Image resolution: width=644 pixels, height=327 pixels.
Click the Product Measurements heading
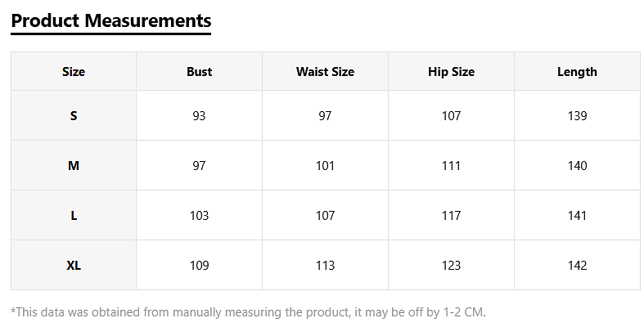(x=111, y=20)
